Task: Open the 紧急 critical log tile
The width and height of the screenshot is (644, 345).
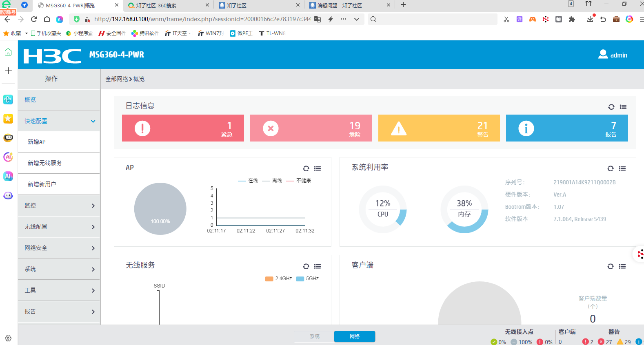Action: pyautogui.click(x=183, y=128)
